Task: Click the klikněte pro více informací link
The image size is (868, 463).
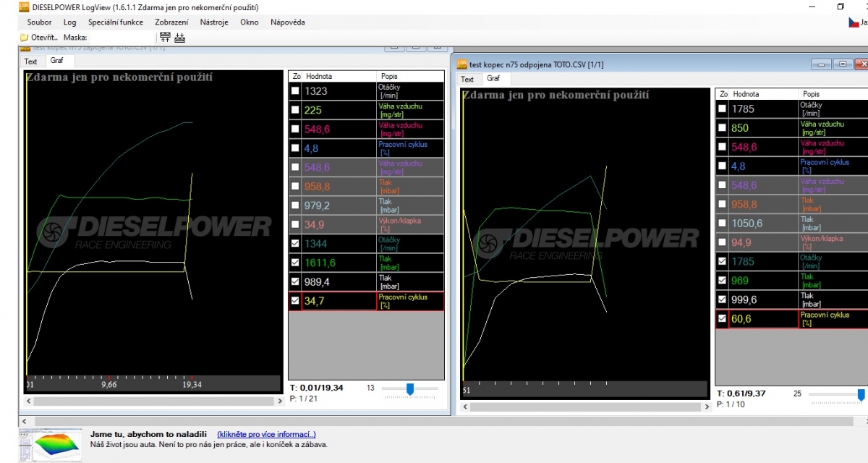Action: (266, 435)
